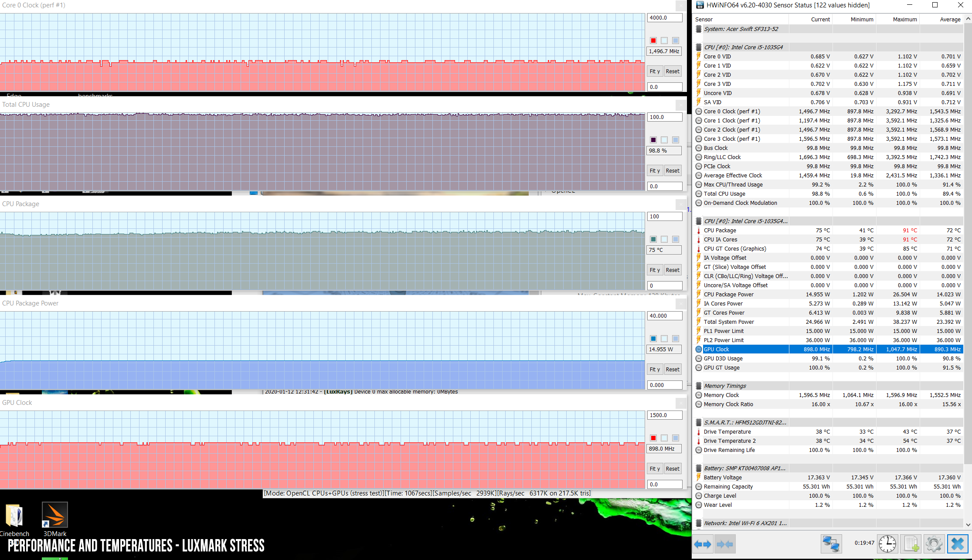Click the sensor list scroll down arrow

tap(968, 525)
